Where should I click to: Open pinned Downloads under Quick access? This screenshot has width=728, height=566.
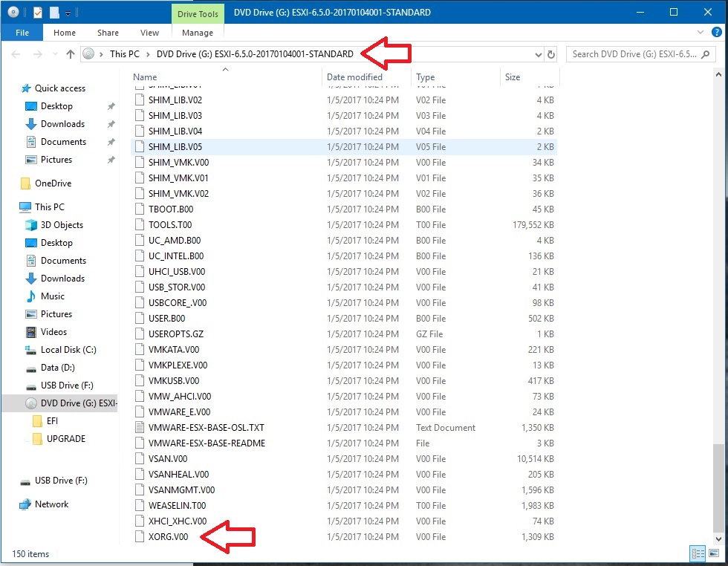click(x=62, y=124)
